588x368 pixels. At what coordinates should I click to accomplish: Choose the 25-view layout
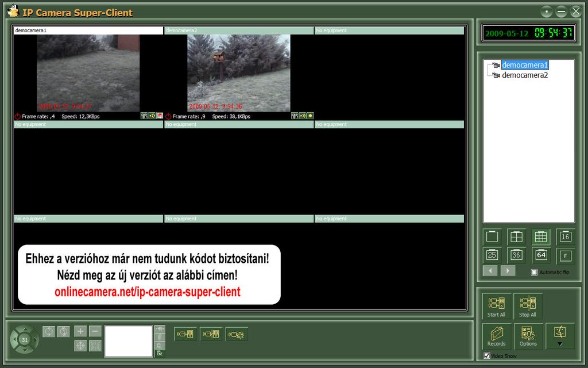click(x=492, y=255)
